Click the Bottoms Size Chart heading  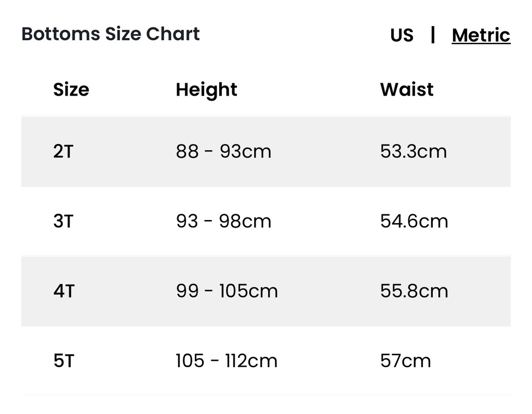click(x=111, y=34)
